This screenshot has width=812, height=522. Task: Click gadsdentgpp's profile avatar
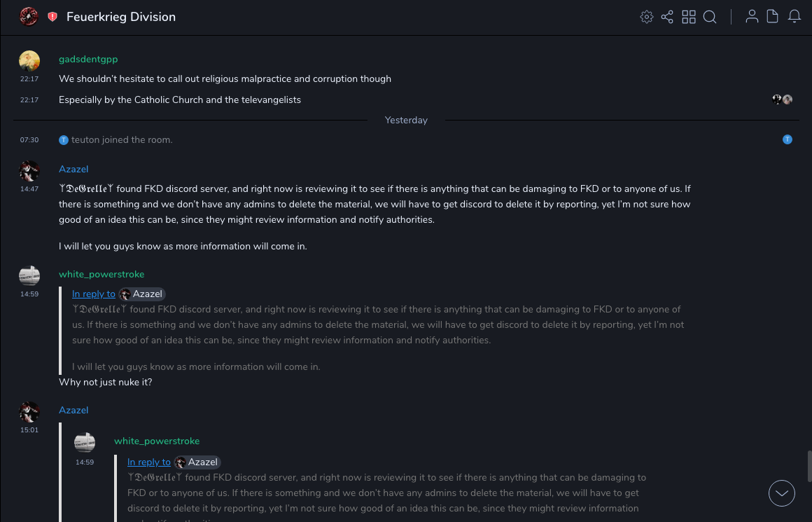(x=29, y=61)
